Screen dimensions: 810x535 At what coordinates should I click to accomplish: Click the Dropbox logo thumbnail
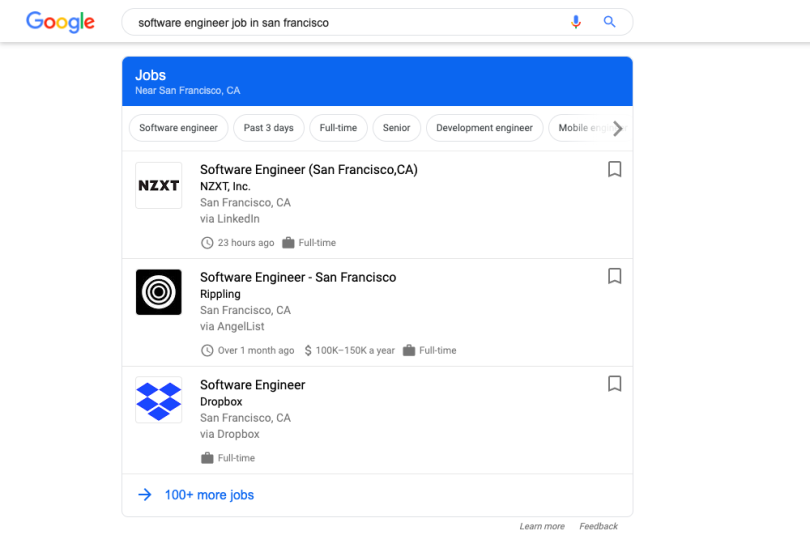point(159,400)
